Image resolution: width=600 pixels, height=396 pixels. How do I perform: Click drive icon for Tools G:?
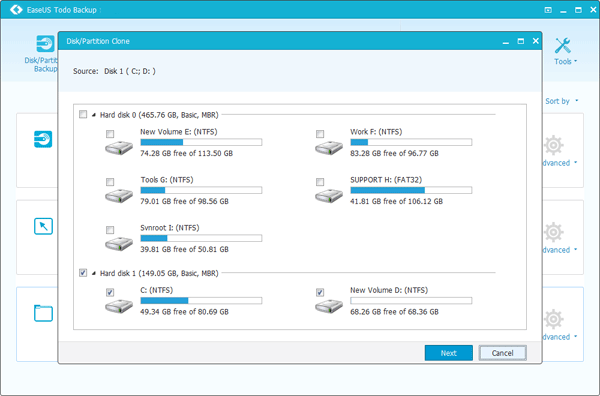coord(119,196)
